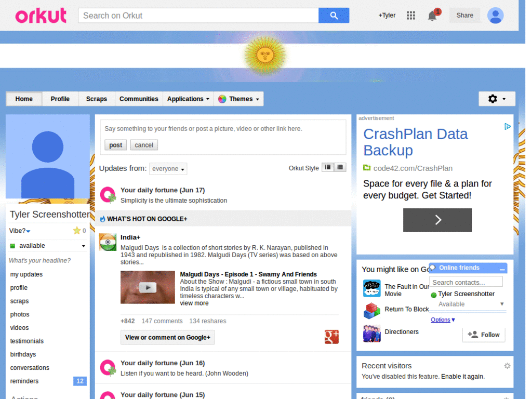532x399 pixels.
Task: Open conversations in sidebar
Action: [30, 368]
